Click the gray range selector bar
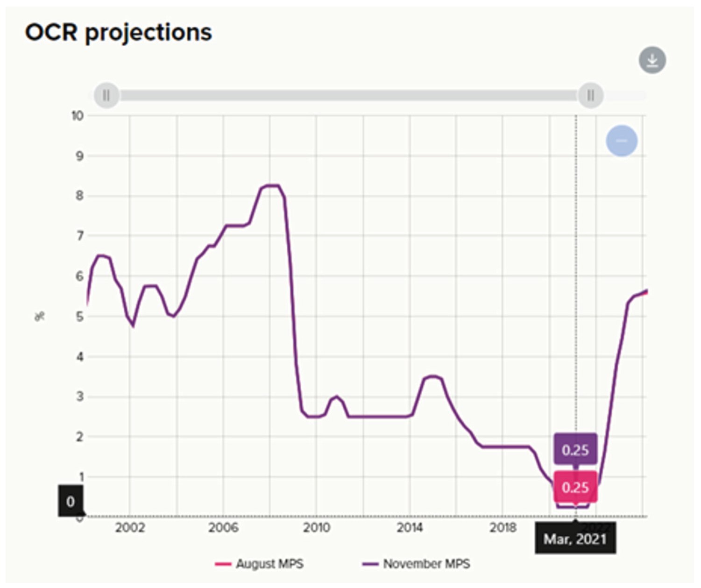The image size is (701, 588). pos(348,95)
